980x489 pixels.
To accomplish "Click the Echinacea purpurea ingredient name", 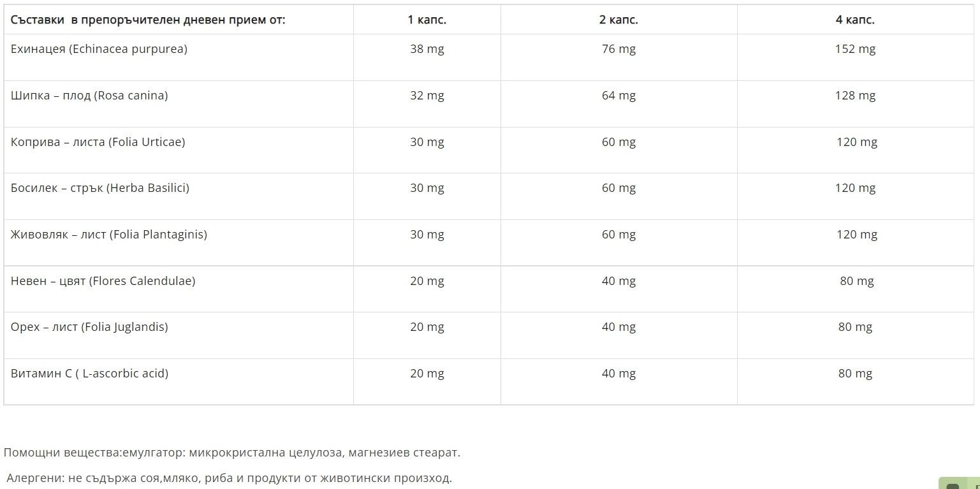I will tap(99, 49).
